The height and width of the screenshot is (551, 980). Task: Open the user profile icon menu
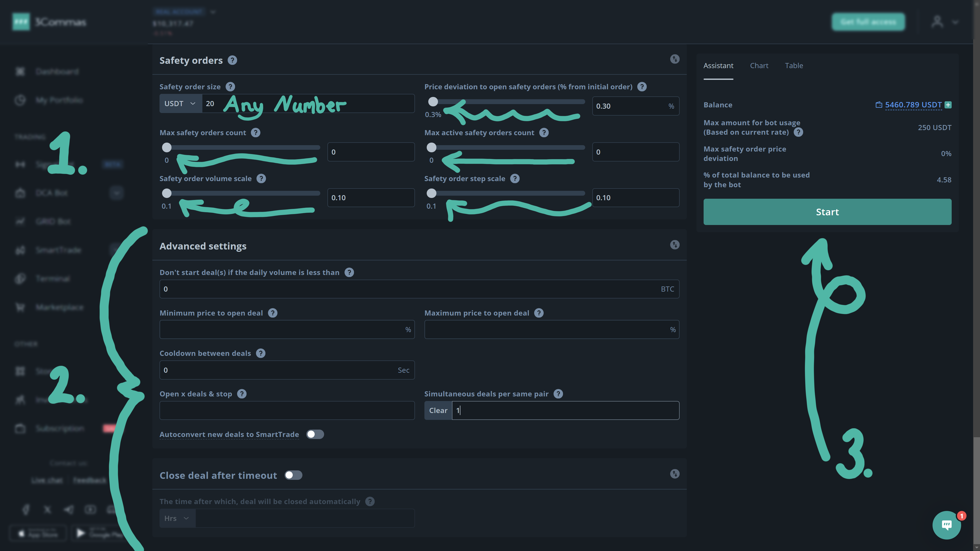point(937,22)
